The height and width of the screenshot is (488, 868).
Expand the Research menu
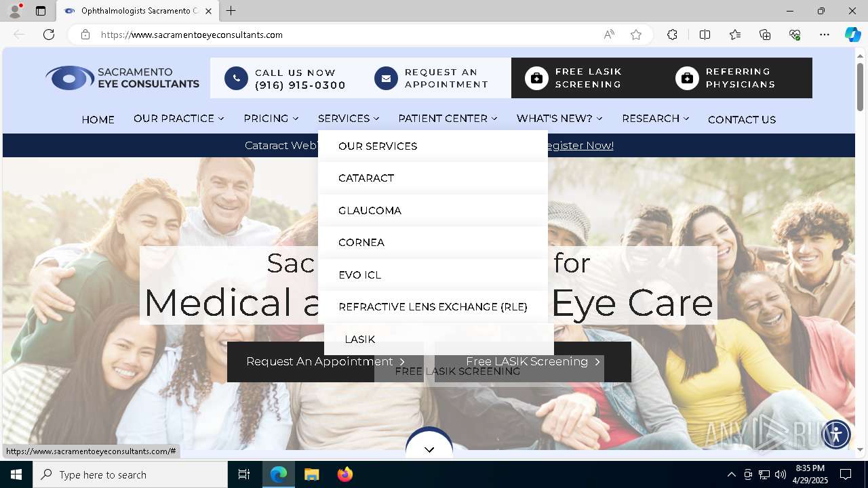coord(656,119)
